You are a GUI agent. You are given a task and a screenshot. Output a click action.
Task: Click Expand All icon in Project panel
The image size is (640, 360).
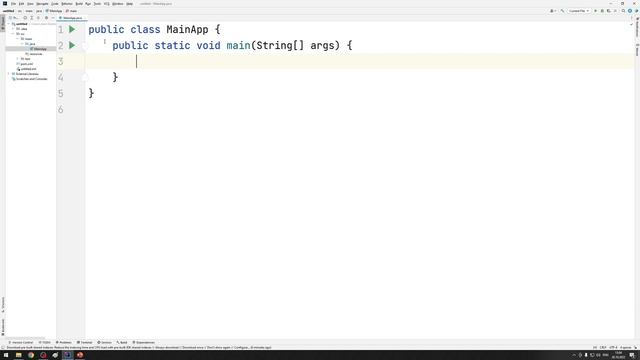pos(31,18)
